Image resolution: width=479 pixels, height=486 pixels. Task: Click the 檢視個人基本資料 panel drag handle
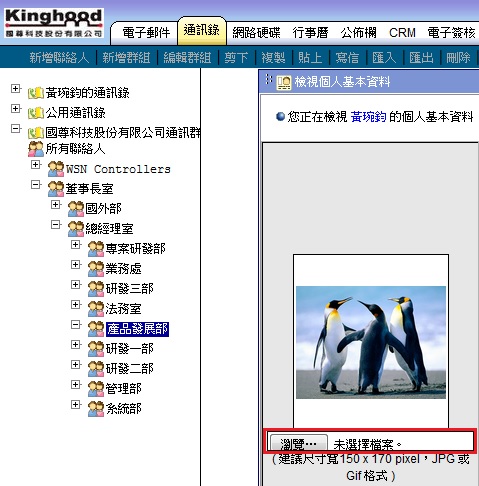[268, 79]
